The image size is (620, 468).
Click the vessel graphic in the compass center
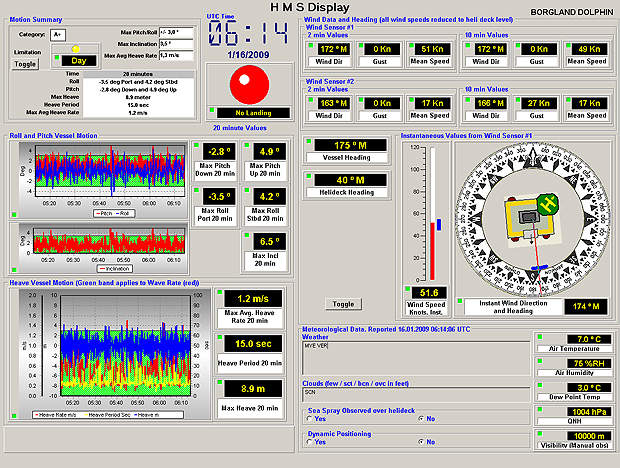click(x=525, y=217)
